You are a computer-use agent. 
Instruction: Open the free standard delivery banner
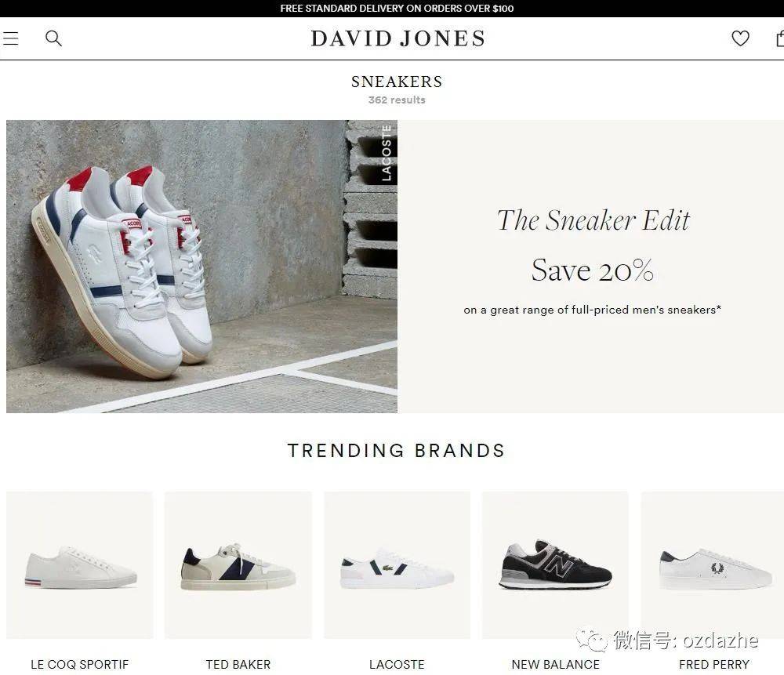coord(397,9)
